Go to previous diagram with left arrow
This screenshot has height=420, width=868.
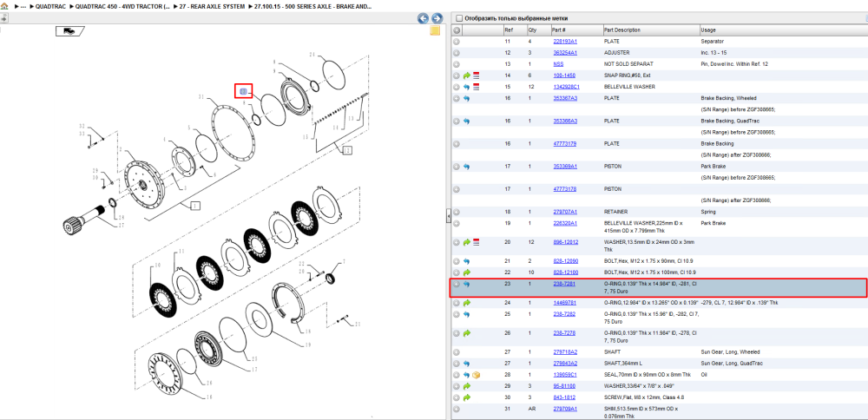click(423, 18)
